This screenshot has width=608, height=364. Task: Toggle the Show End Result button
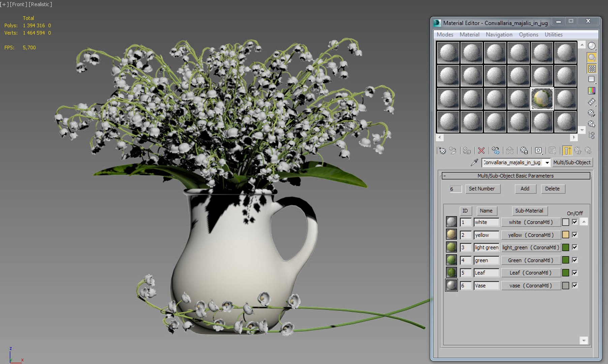coord(567,151)
